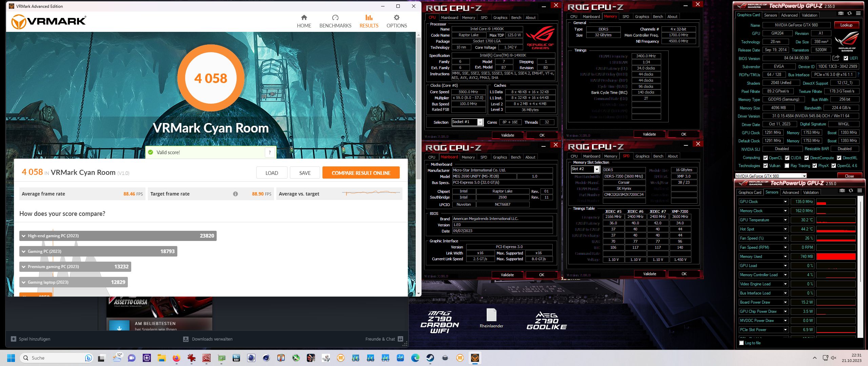This screenshot has height=366, width=868.
Task: Click the taskbar Suche search field
Action: tap(56, 358)
